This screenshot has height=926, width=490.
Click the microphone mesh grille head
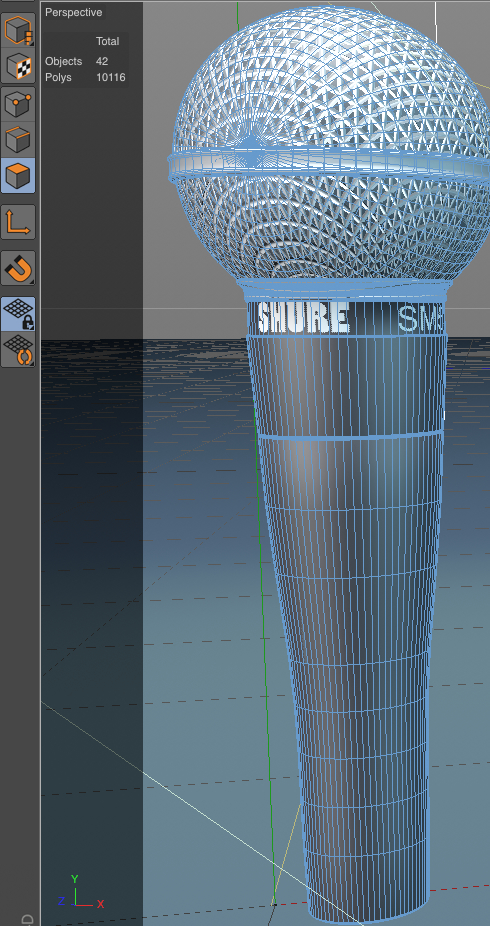tap(331, 142)
